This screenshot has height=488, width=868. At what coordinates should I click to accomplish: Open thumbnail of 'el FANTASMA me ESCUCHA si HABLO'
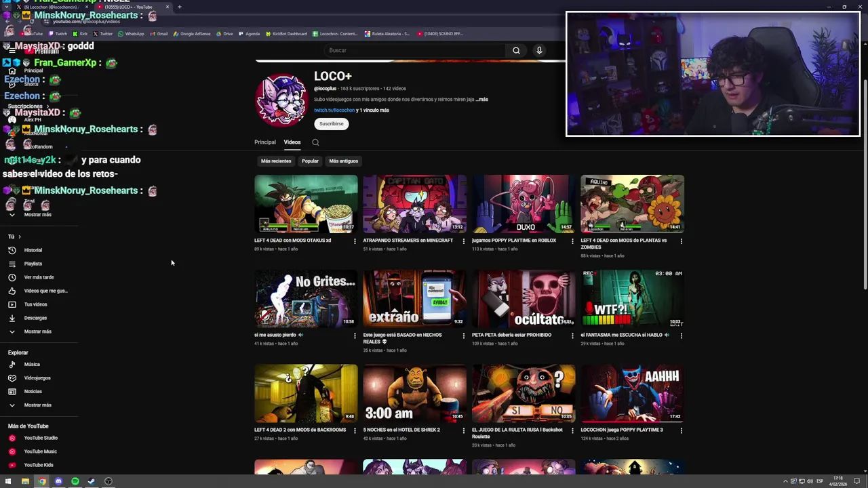pos(632,299)
